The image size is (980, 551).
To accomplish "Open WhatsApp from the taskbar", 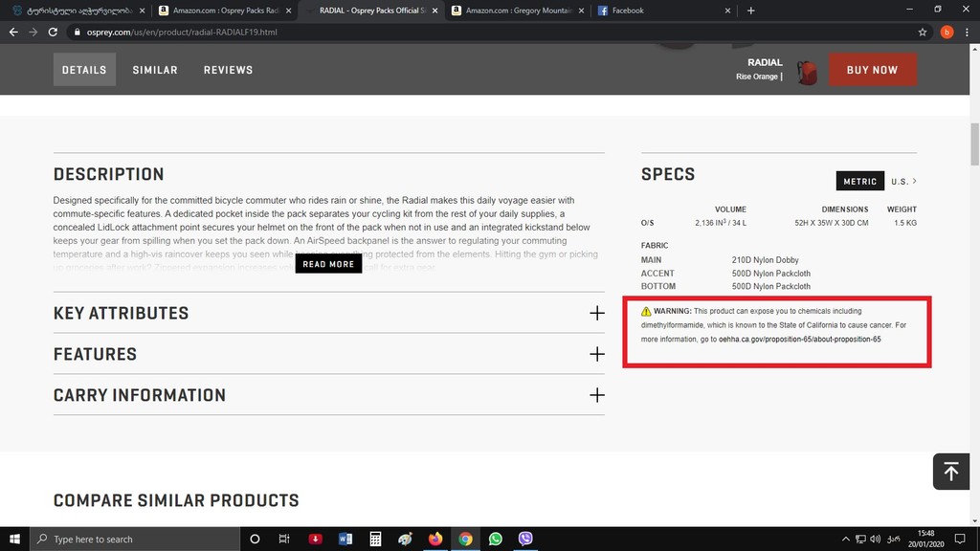I will click(495, 539).
